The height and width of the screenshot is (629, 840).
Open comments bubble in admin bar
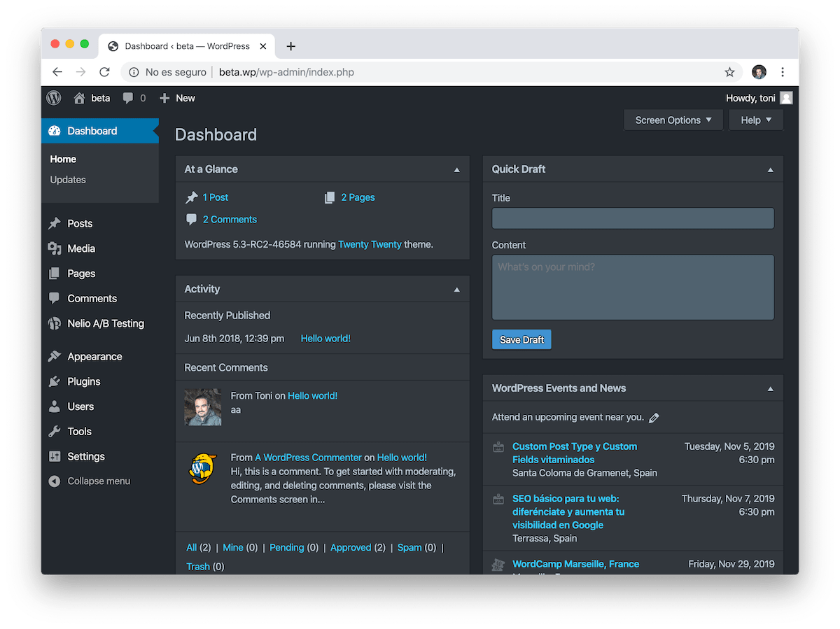[128, 98]
